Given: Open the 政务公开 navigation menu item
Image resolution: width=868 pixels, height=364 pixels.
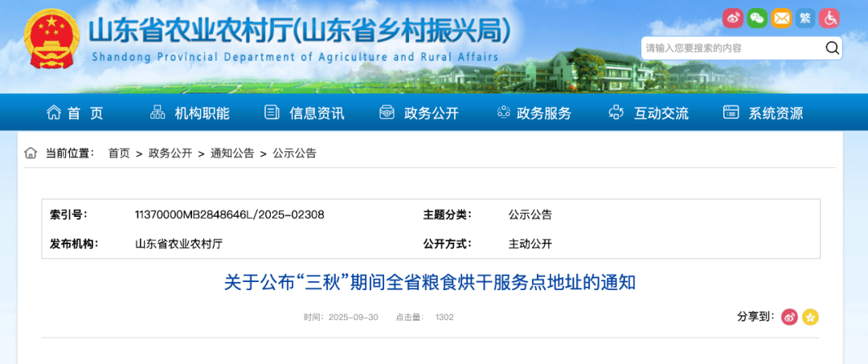Looking at the screenshot, I should click(x=419, y=113).
